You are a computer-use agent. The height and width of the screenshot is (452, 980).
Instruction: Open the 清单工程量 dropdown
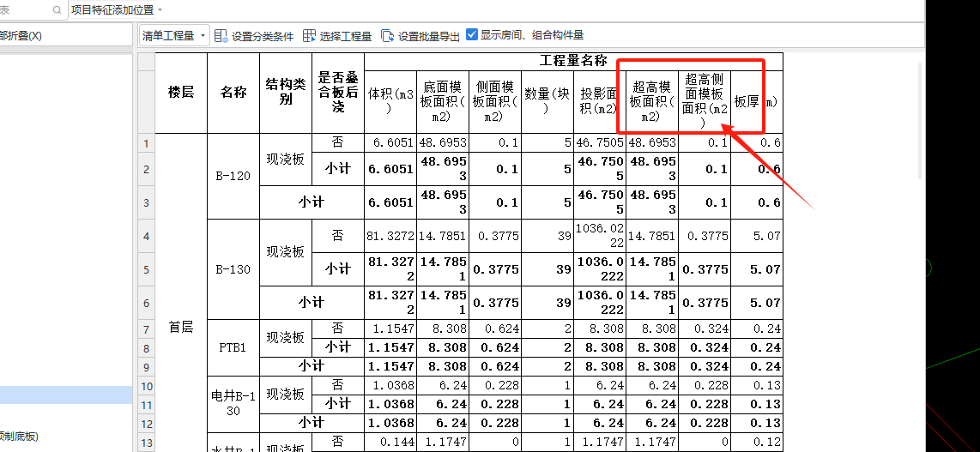coord(173,36)
